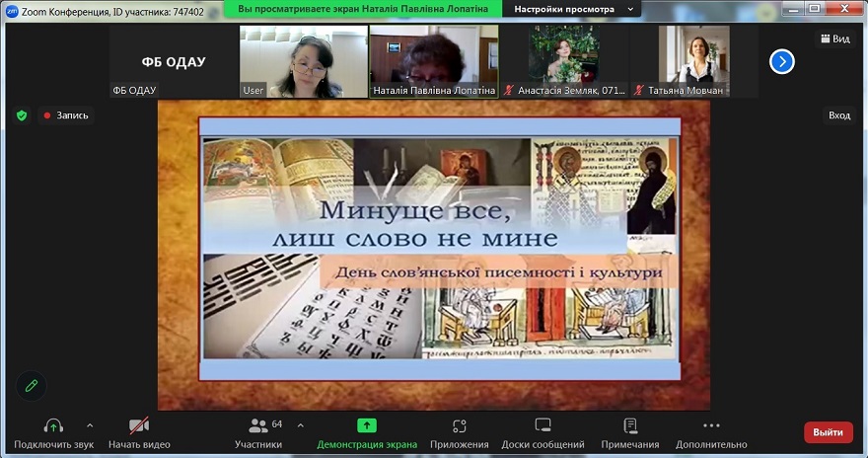
Task: Click the green Демонстрация экрана share icon
Action: pos(366,425)
